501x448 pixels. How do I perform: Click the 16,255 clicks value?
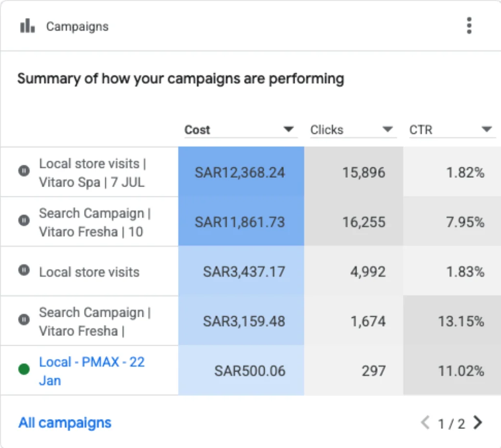click(364, 222)
